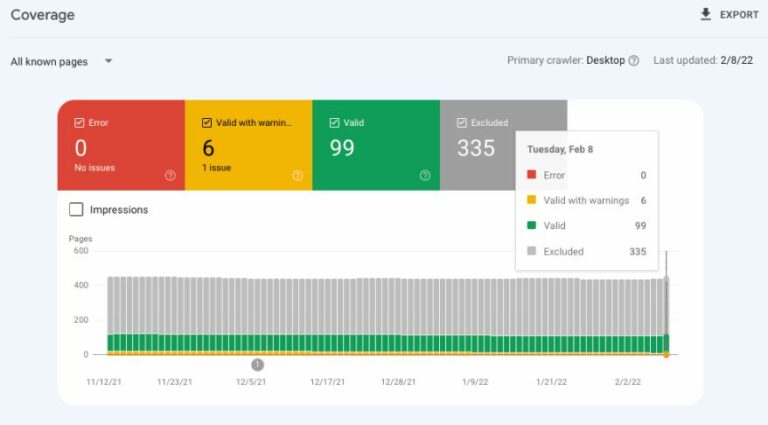
Task: Click the green Valid swatch in tooltip
Action: point(531,225)
